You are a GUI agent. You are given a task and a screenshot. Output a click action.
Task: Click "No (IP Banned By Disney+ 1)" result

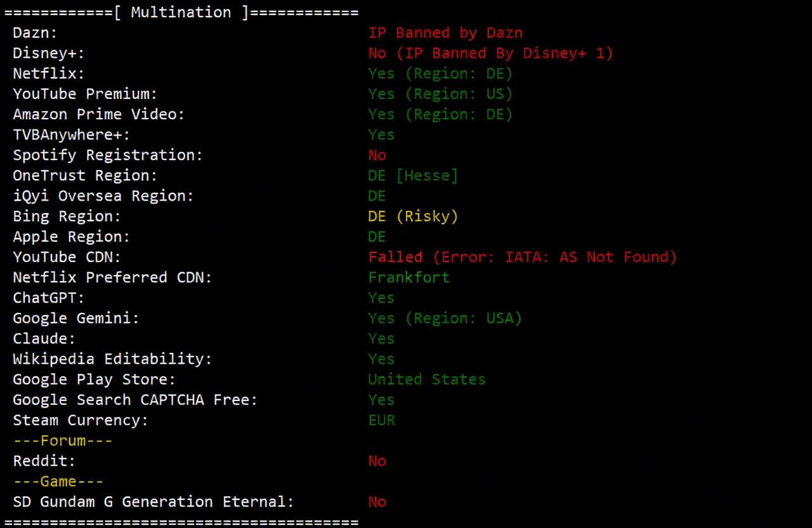coord(491,53)
